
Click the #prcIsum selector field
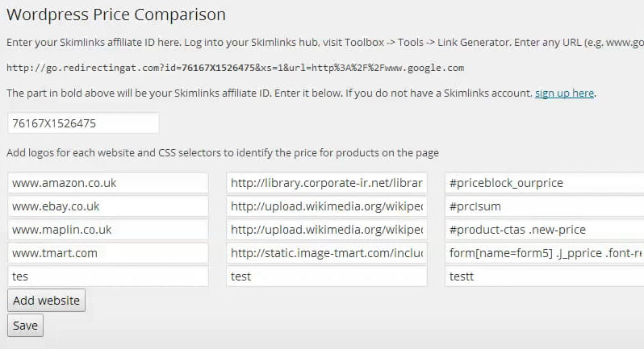coord(545,206)
